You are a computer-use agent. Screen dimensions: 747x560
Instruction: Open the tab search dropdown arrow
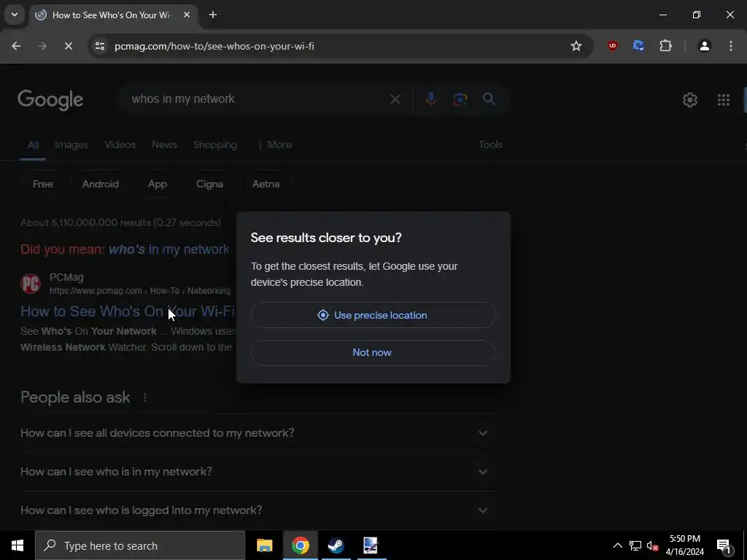15,15
